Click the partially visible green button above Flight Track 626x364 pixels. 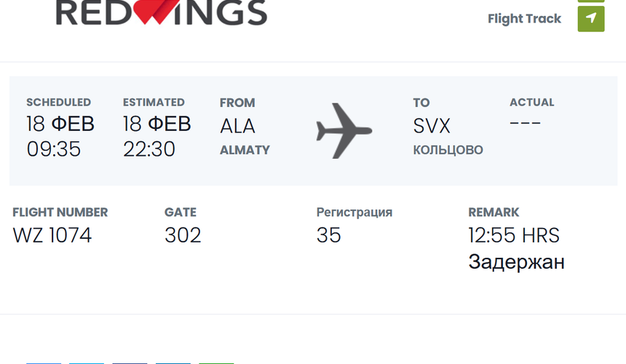(x=591, y=1)
